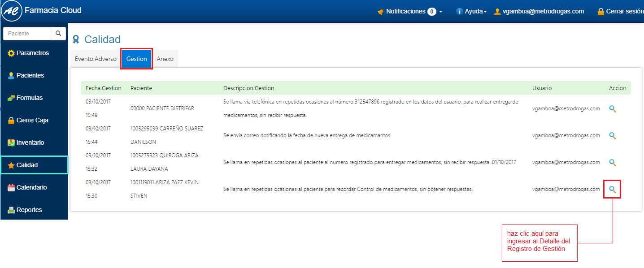Image resolution: width=644 pixels, height=268 pixels.
Task: Open the vgamboa@metrodrogas.com user menu
Action: click(x=539, y=12)
